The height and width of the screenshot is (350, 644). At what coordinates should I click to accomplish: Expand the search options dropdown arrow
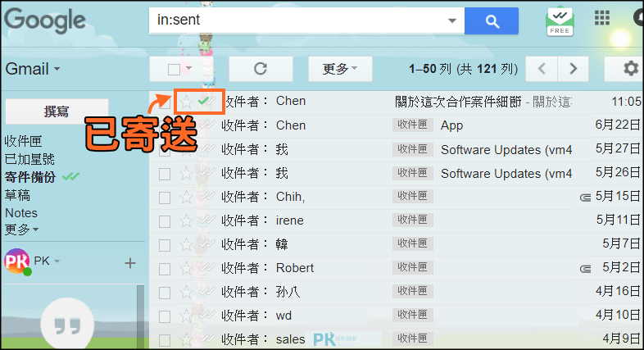tap(452, 20)
